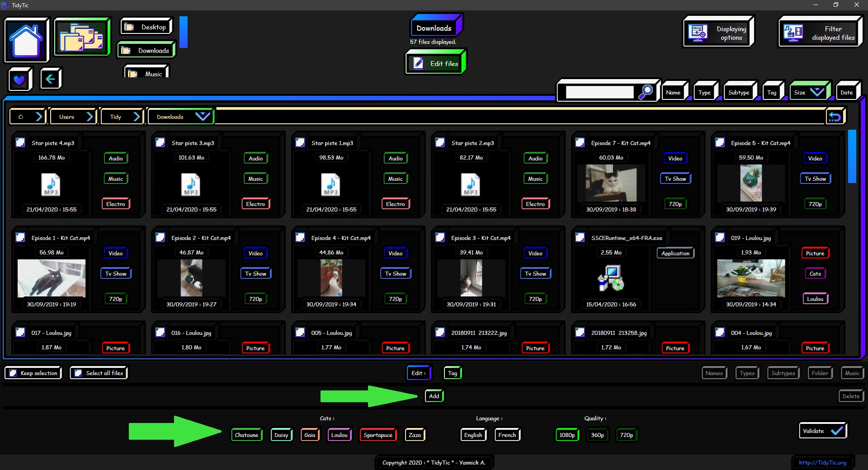Switch edit mode to Folder
868x470 pixels.
click(820, 373)
